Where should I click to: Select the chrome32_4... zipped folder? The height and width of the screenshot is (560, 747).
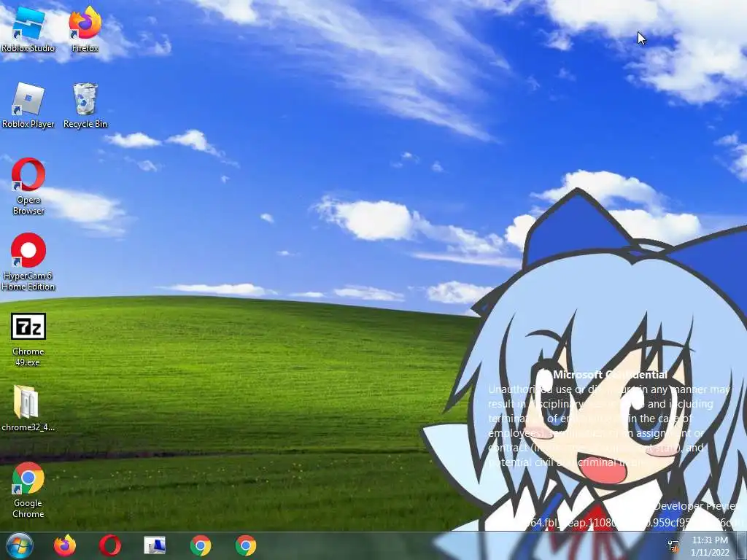(28, 408)
